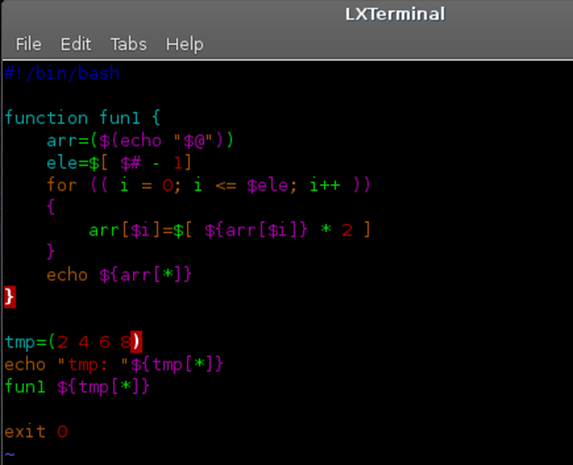Open the Help menu
Viewport: 573px width, 465px height.
[185, 45]
